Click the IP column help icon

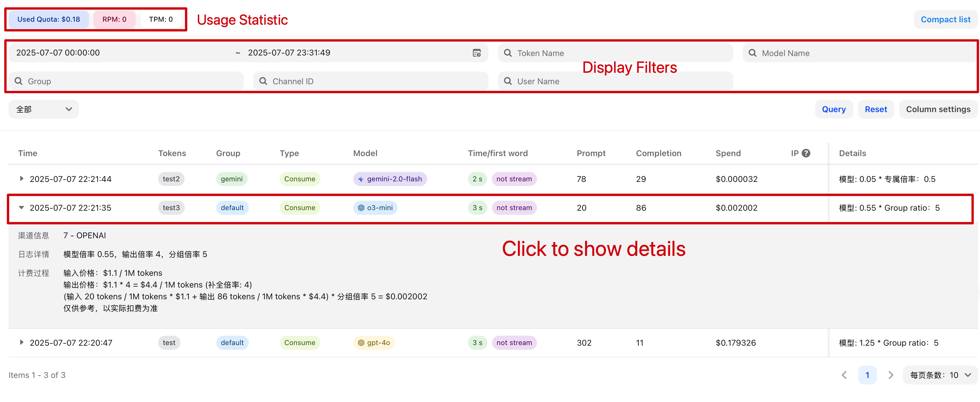806,153
